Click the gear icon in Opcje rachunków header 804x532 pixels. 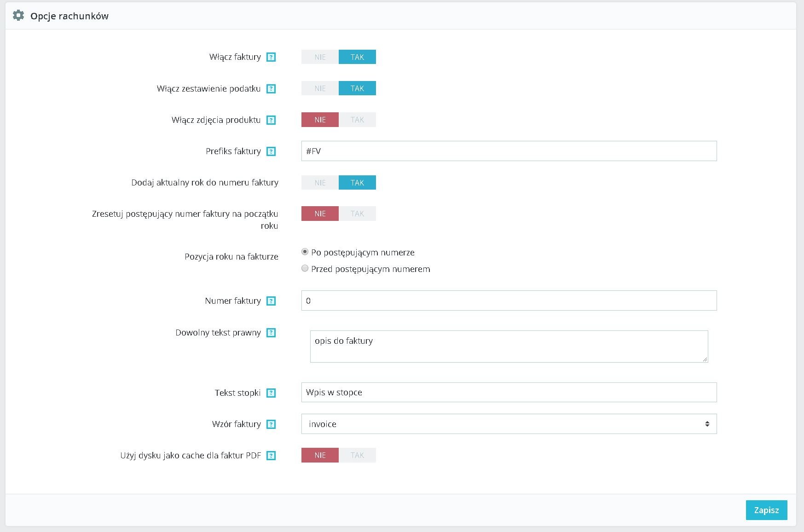[x=18, y=16]
